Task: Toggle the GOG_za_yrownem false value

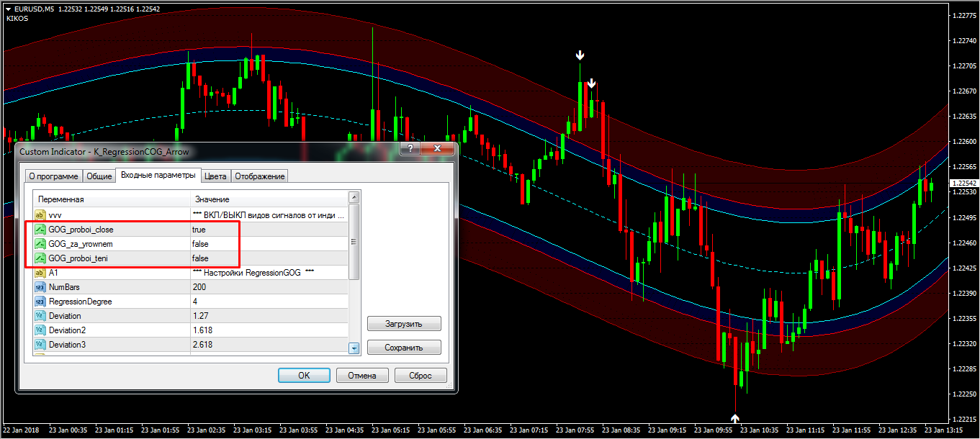Action: tap(200, 244)
